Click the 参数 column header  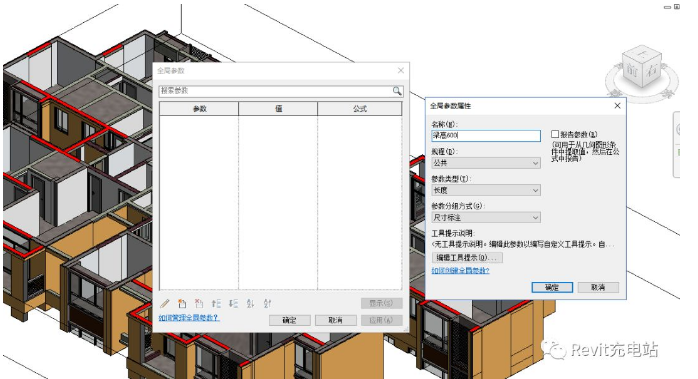[x=199, y=109]
